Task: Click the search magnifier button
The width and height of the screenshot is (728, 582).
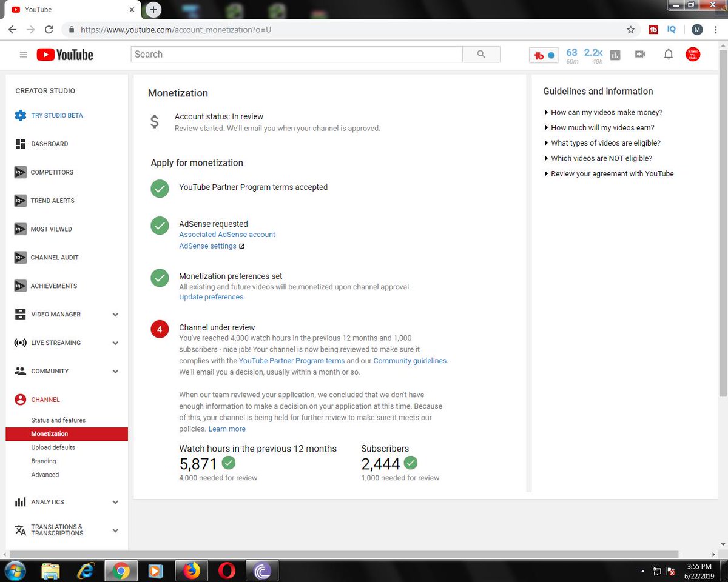Action: click(481, 54)
